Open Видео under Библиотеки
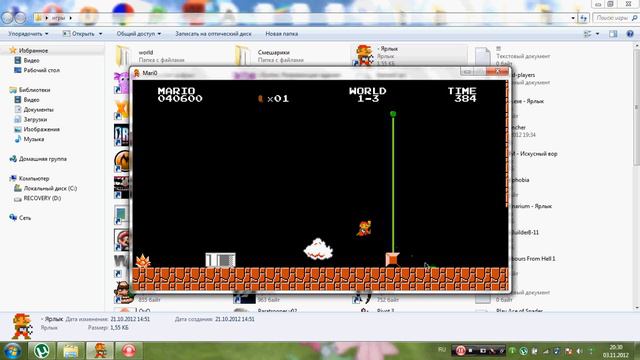This screenshot has width=640, height=360. pyautogui.click(x=31, y=100)
